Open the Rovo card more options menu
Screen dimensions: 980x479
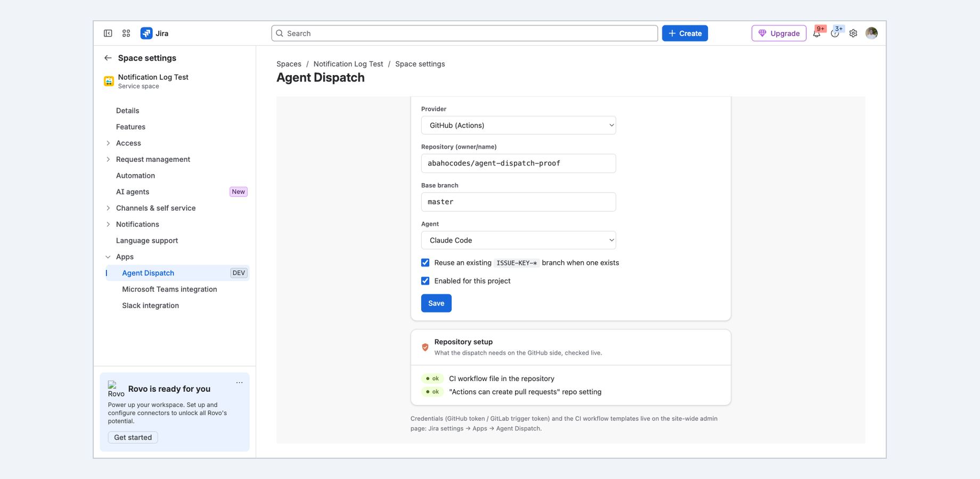pos(240,383)
